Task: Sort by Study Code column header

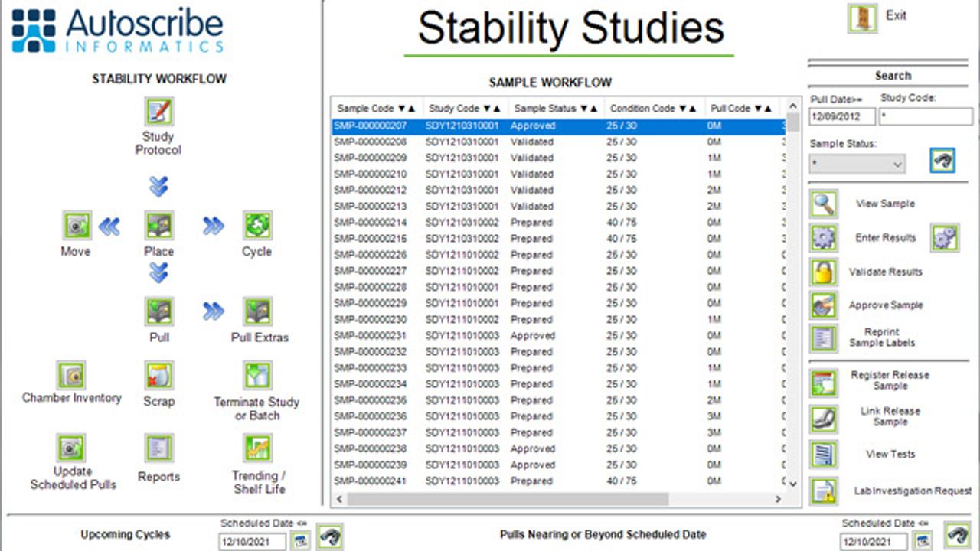Action: pos(464,109)
